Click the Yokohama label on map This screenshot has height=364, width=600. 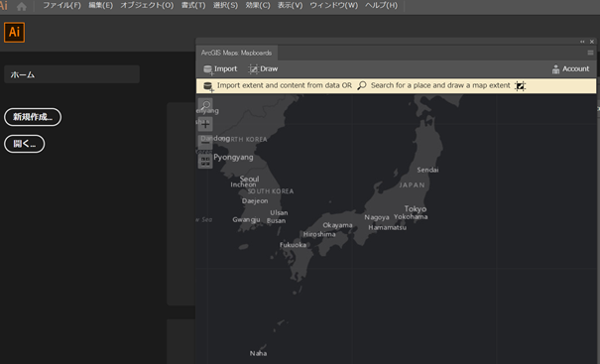411,216
